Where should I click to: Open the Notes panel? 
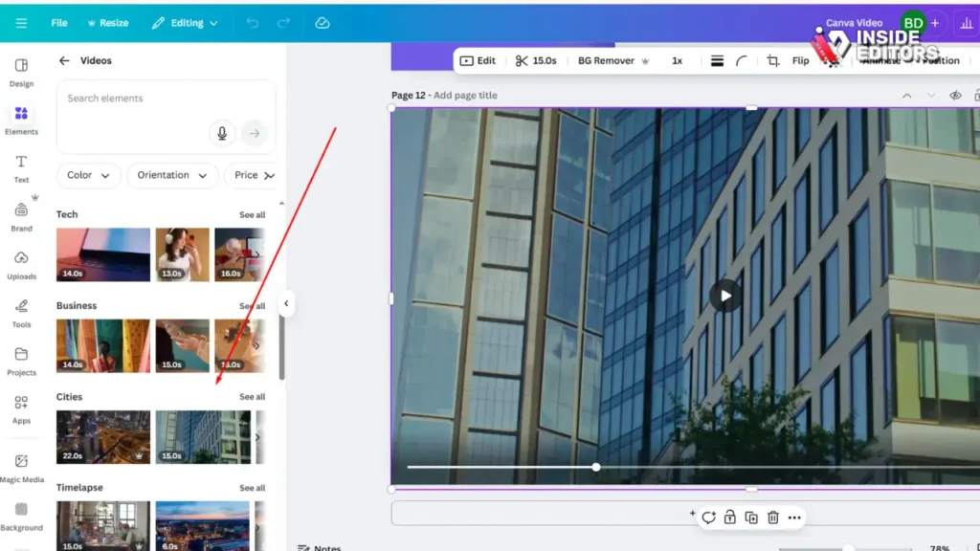320,547
